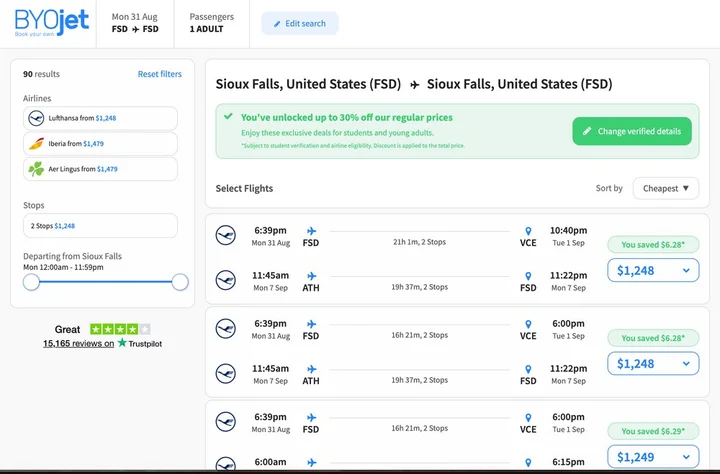Click the '90 results' count
The height and width of the screenshot is (474, 720).
pos(41,74)
